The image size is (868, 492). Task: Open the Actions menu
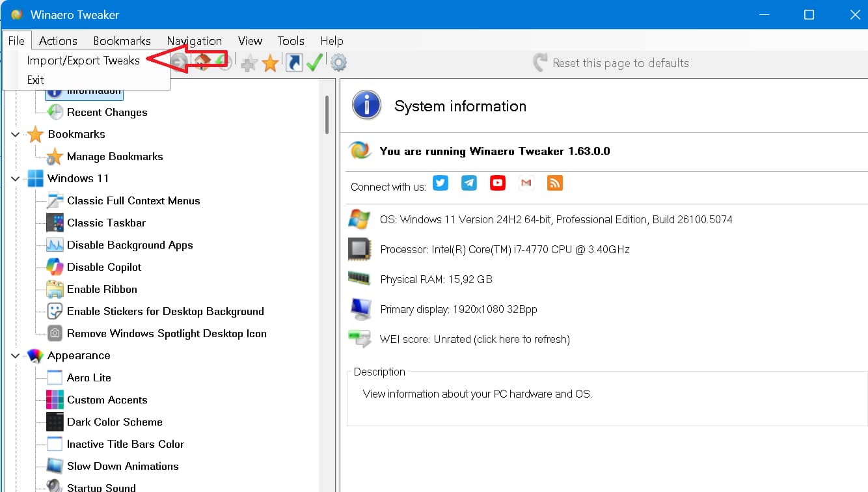point(58,40)
